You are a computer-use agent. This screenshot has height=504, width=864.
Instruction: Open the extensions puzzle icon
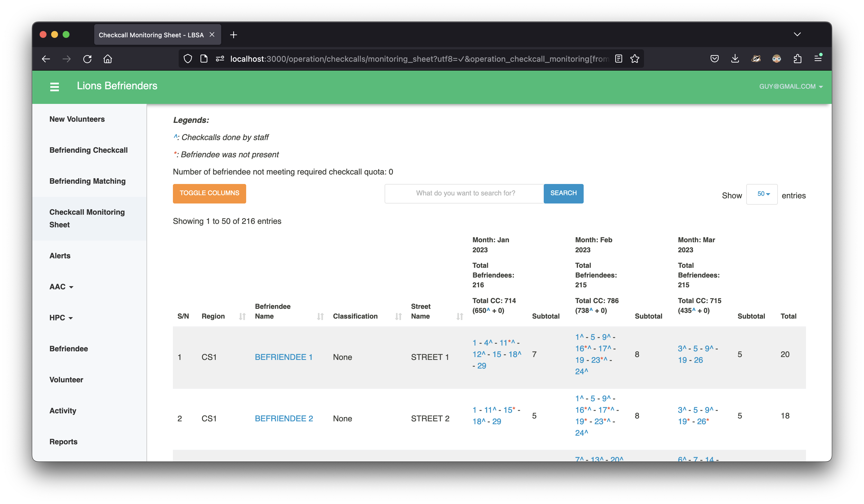coord(797,59)
